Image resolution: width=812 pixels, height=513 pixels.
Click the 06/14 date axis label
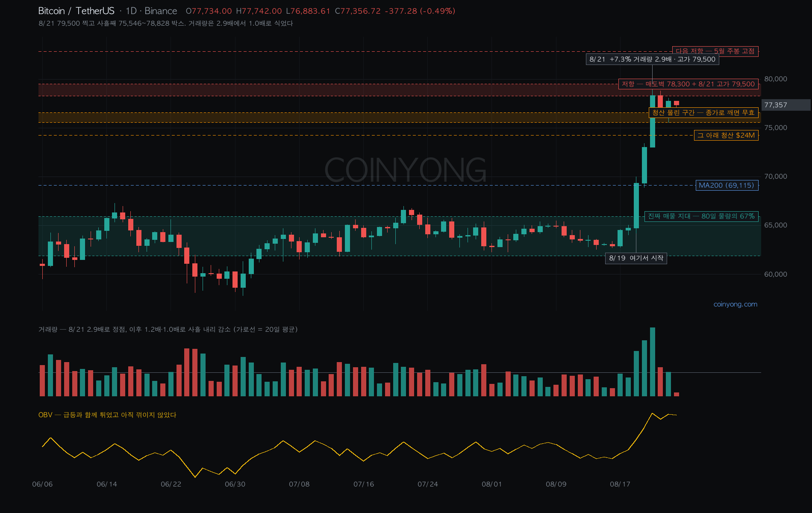coord(107,484)
